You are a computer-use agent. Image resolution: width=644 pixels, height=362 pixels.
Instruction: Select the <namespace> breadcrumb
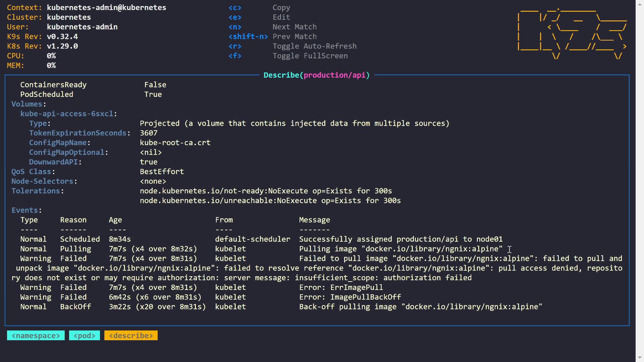[36, 336]
